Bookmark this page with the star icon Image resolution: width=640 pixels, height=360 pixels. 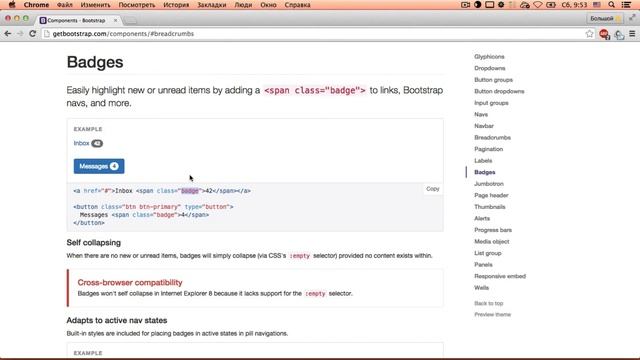coord(589,34)
